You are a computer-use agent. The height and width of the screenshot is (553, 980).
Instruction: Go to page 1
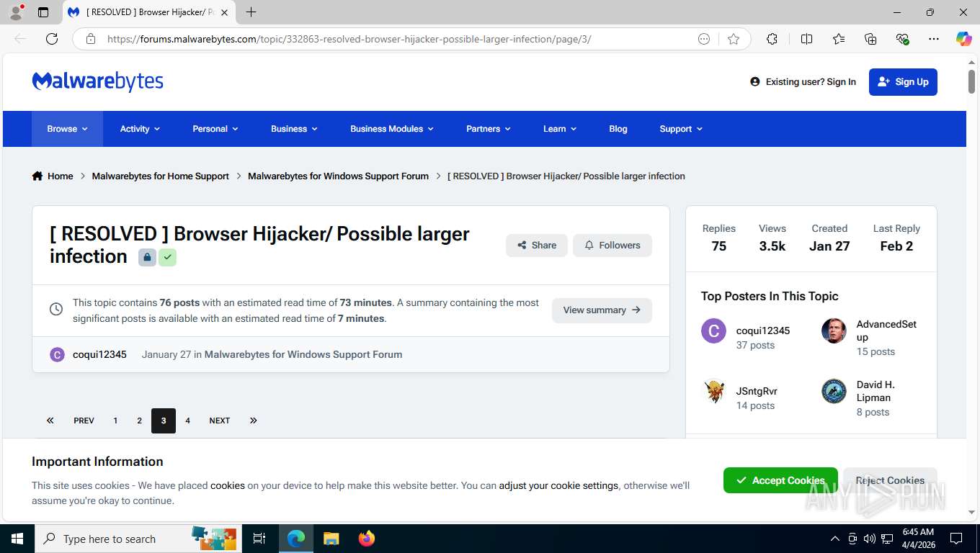(115, 421)
